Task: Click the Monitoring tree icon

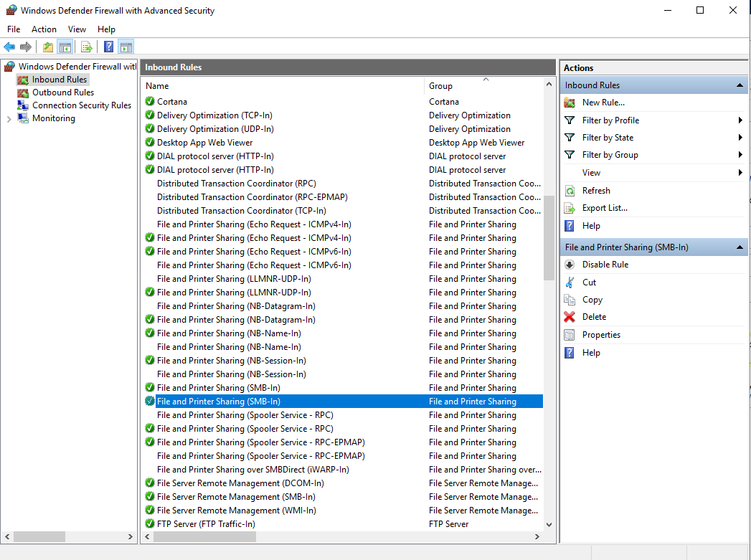Action: click(23, 118)
